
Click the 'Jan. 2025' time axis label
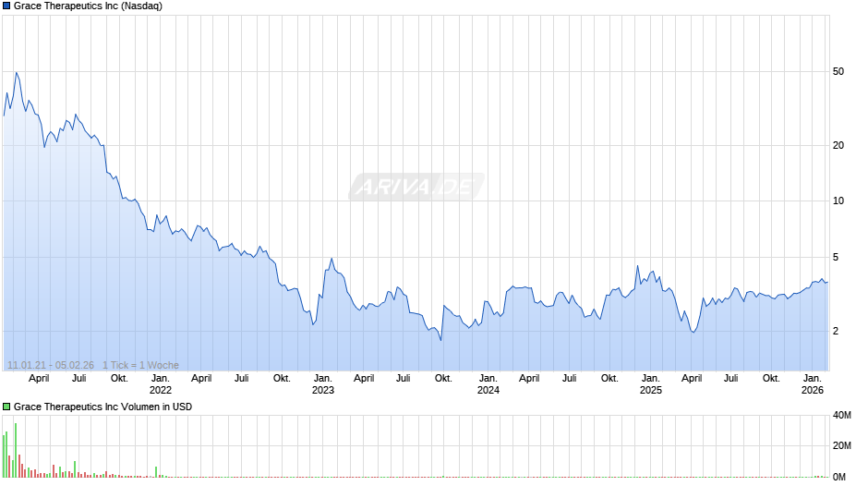650,384
